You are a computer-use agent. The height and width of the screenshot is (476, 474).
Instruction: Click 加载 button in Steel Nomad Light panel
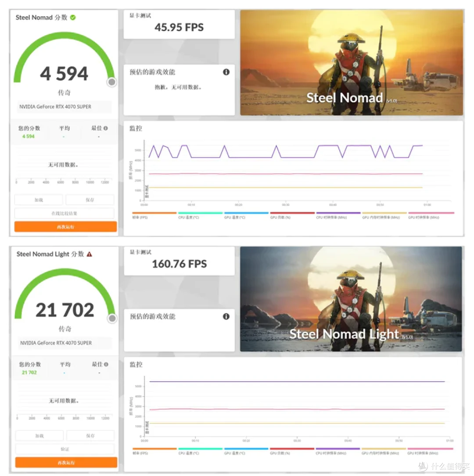tap(39, 436)
